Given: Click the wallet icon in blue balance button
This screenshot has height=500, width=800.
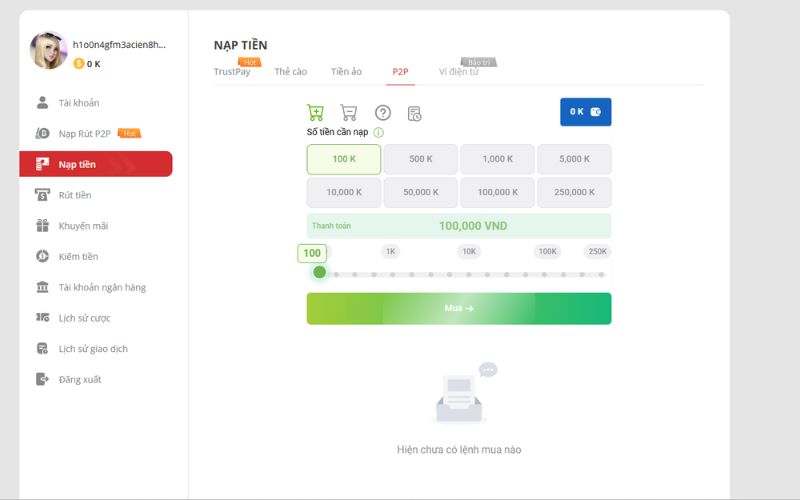Looking at the screenshot, I should pos(595,112).
